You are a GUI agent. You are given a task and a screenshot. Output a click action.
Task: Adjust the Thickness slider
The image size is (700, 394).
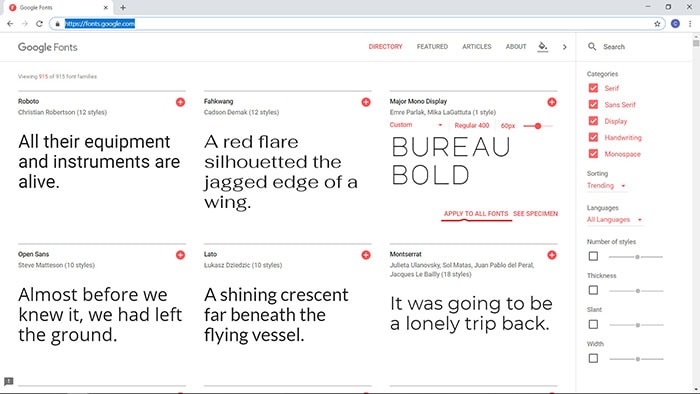coord(636,291)
